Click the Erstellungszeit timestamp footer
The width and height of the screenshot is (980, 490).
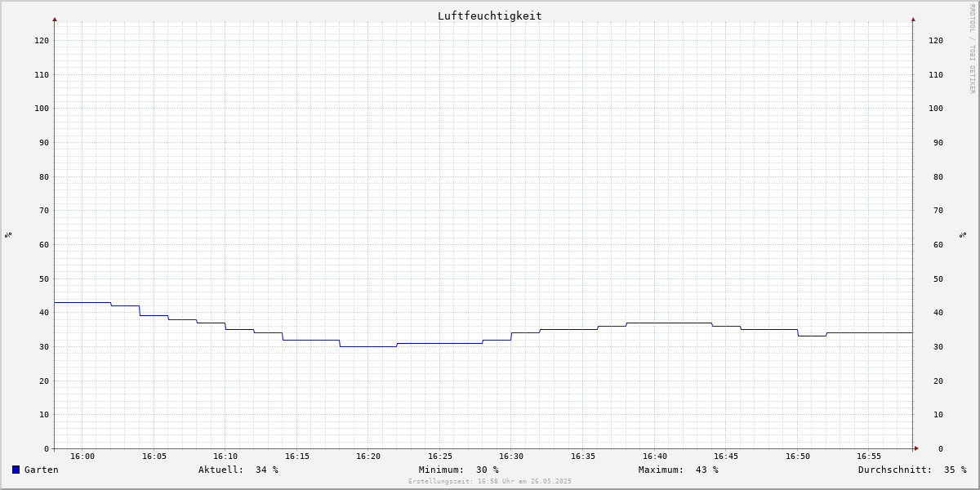click(x=490, y=482)
